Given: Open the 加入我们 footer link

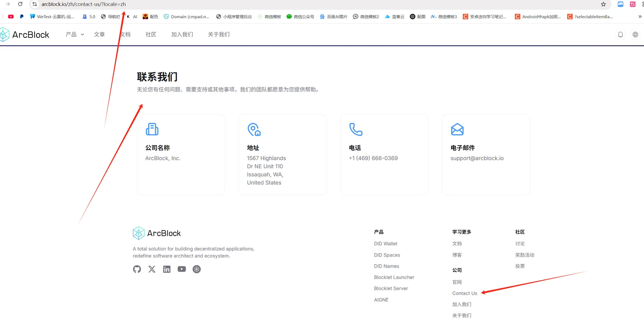Looking at the screenshot, I should 462,305.
